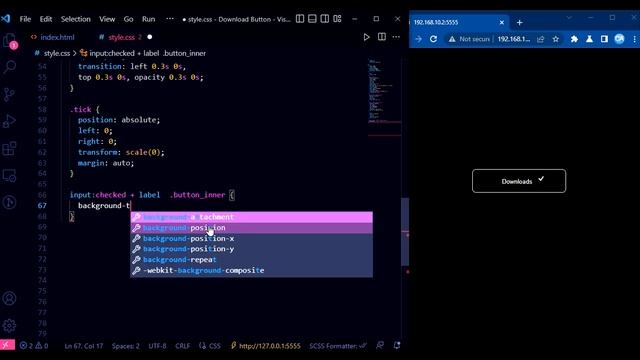Open the Manage gear menu
Viewport: 640px width, 360px height.
click(9, 325)
